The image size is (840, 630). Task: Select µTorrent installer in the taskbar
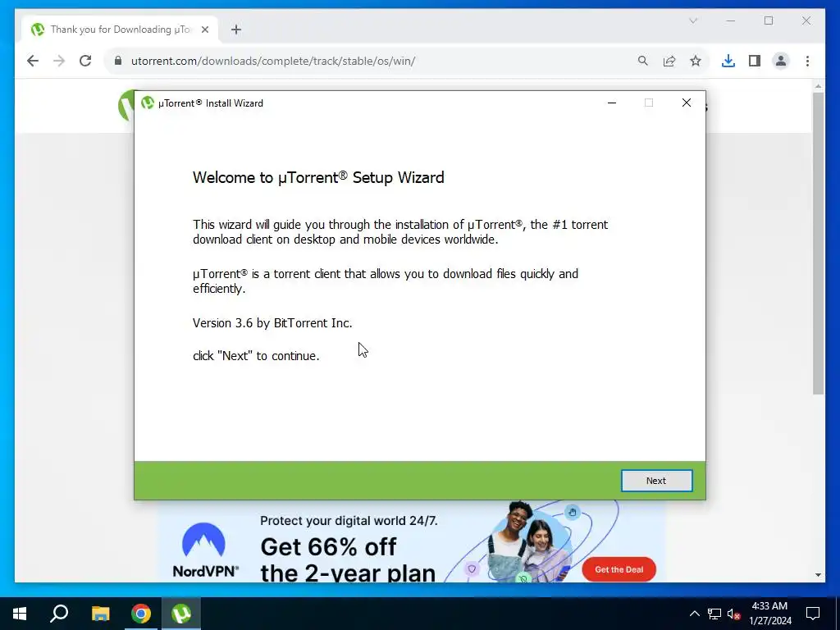coord(181,614)
